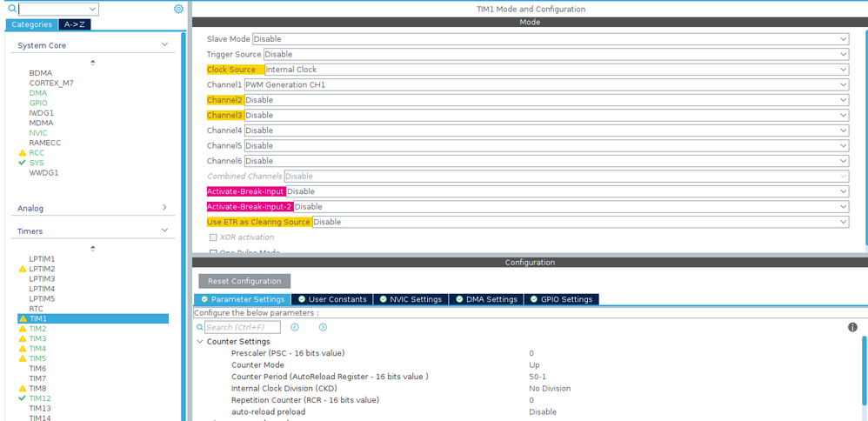Viewport: 868px width, 421px height.
Task: Click the Counter Mode value Up
Action: (x=534, y=365)
